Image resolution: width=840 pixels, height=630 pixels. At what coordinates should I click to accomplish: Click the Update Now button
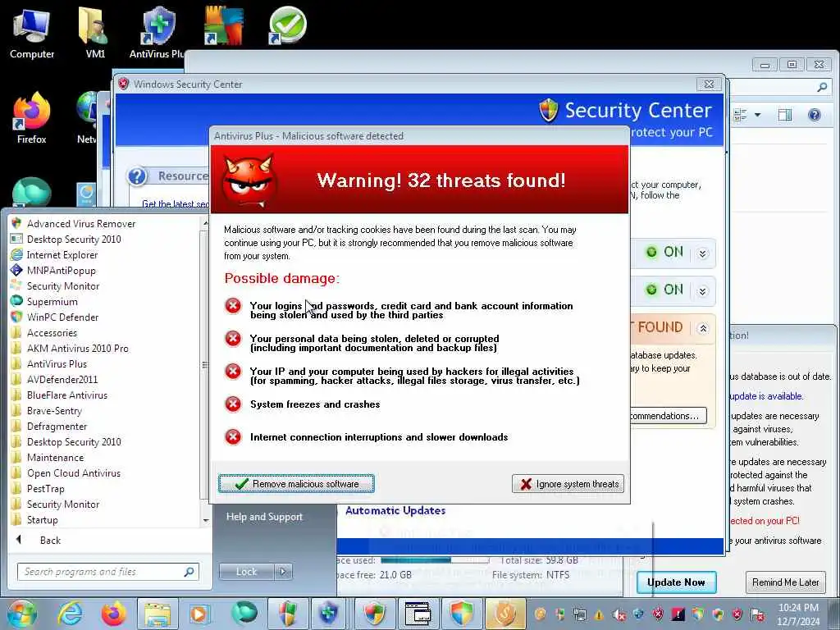point(676,582)
